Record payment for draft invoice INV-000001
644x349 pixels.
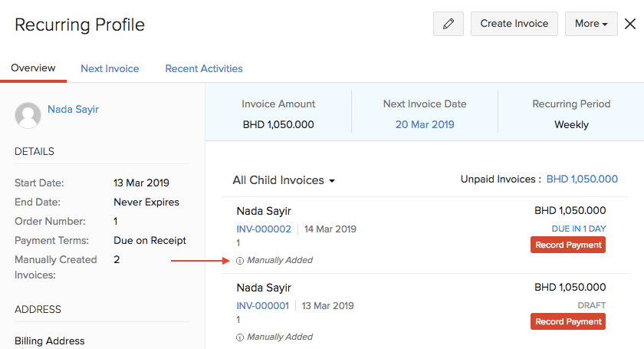click(x=567, y=321)
